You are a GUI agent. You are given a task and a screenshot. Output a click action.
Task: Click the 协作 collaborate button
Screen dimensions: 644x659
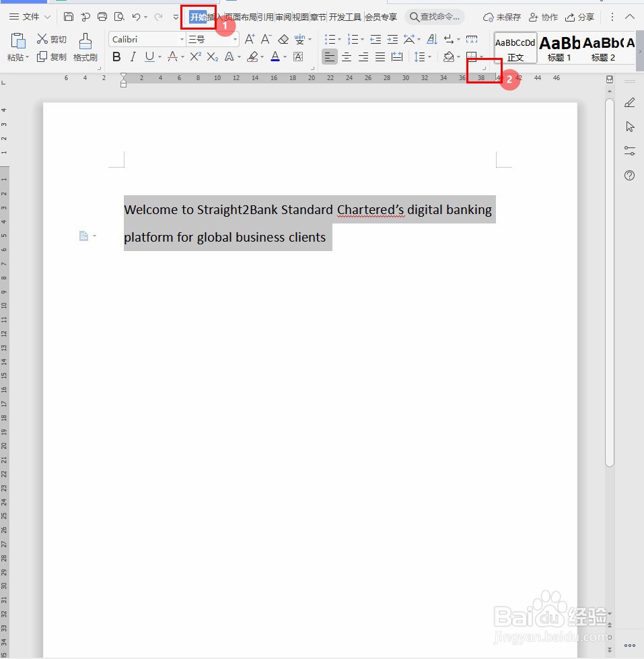[x=543, y=18]
